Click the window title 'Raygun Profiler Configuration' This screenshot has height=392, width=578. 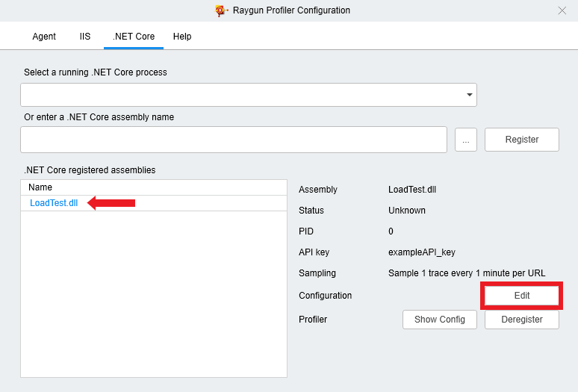[x=291, y=10]
